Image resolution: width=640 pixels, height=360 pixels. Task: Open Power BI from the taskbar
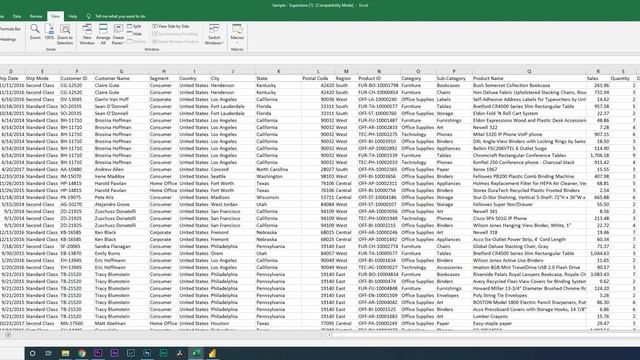click(x=212, y=353)
